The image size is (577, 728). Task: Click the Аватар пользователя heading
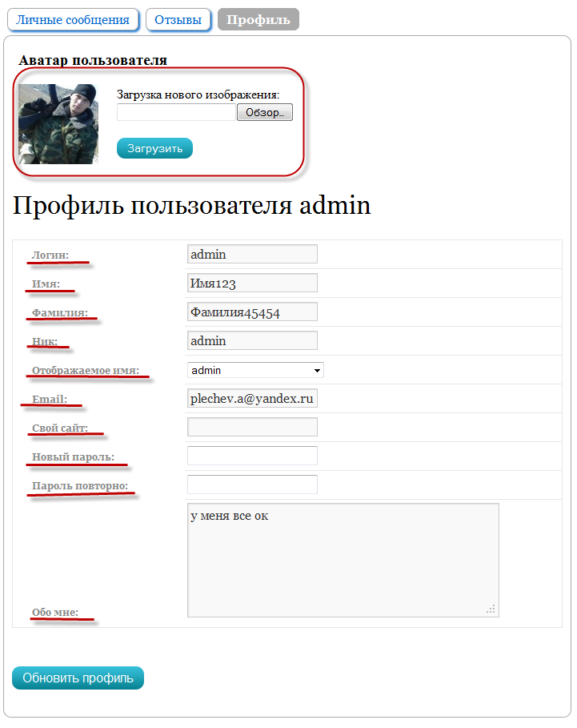(93, 60)
